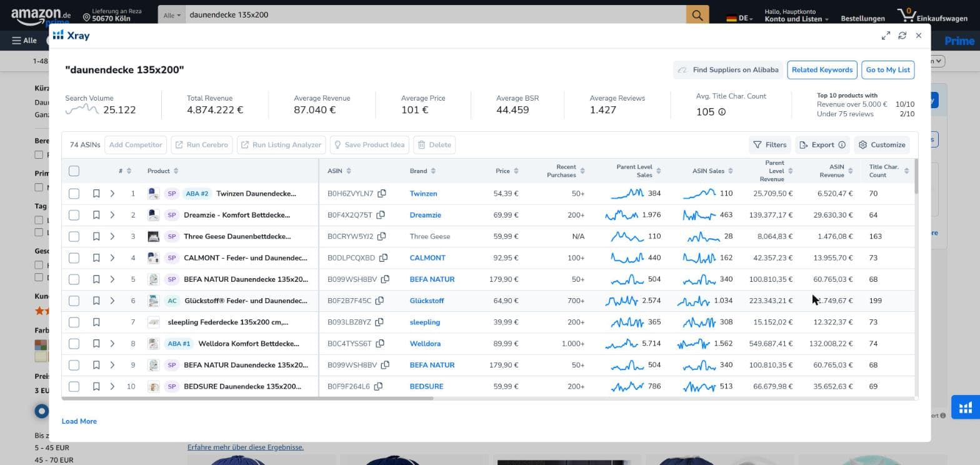Tick the select-all checkbox in table header
980x465 pixels.
74,171
